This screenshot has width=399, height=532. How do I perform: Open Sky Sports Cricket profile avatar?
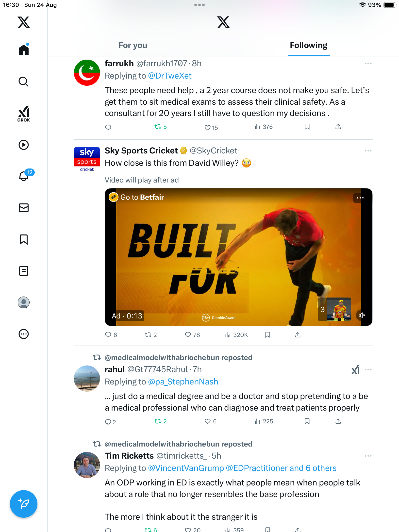[87, 159]
